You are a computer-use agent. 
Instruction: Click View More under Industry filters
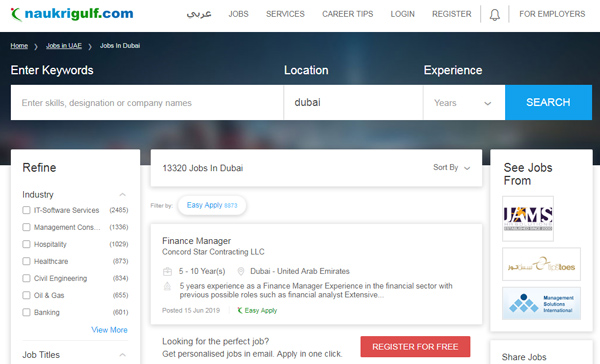109,330
